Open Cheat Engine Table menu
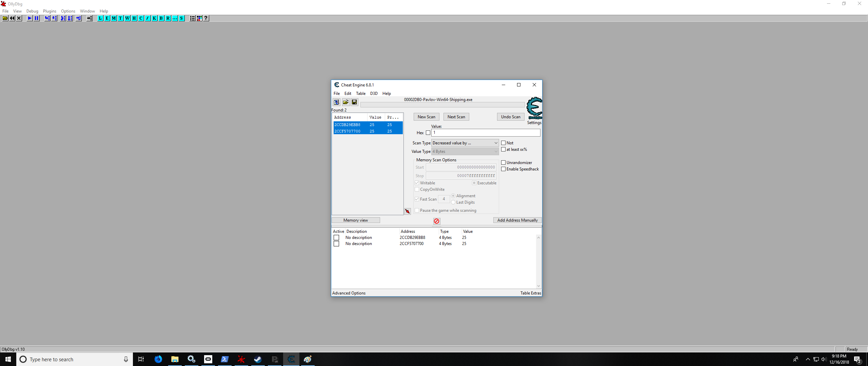The width and height of the screenshot is (868, 366). (361, 94)
